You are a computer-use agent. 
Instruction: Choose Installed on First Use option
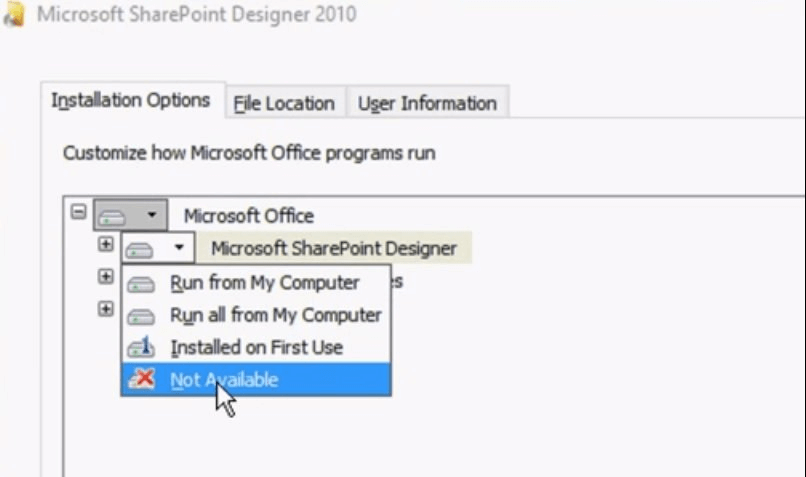point(256,347)
